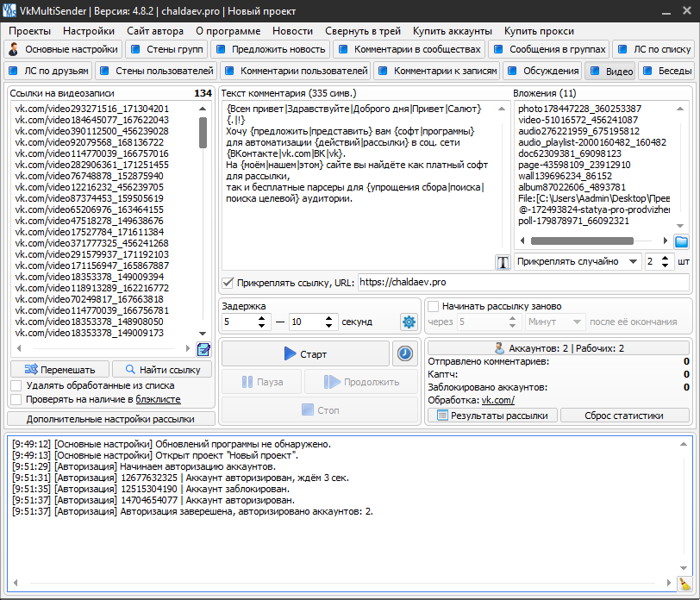Click the clear log broom icon

click(x=684, y=584)
